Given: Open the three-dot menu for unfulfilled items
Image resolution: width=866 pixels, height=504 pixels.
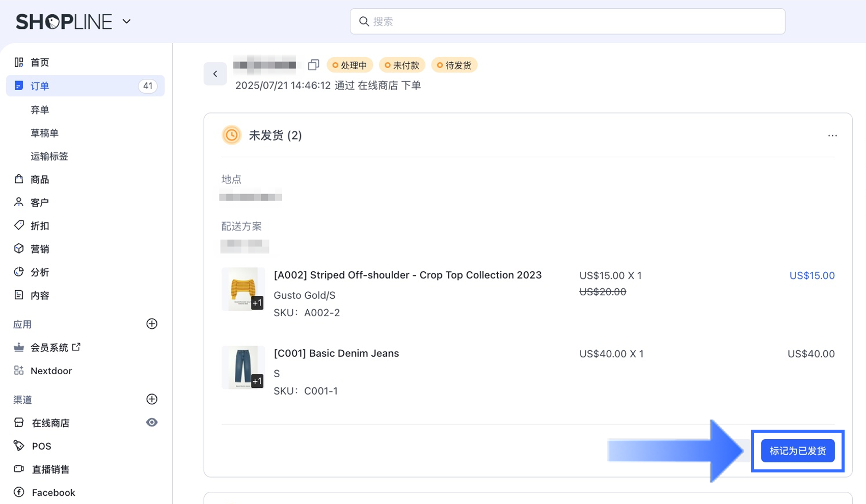Looking at the screenshot, I should point(832,135).
